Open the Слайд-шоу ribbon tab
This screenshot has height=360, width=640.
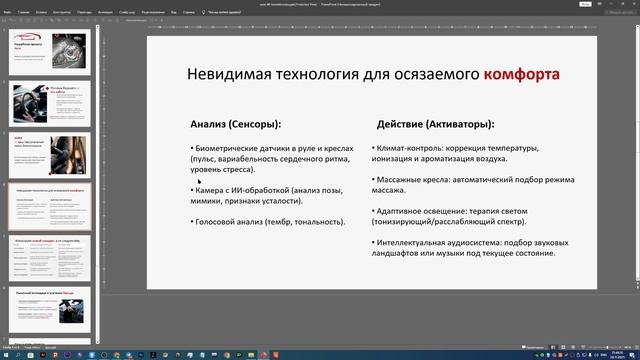[x=127, y=12]
